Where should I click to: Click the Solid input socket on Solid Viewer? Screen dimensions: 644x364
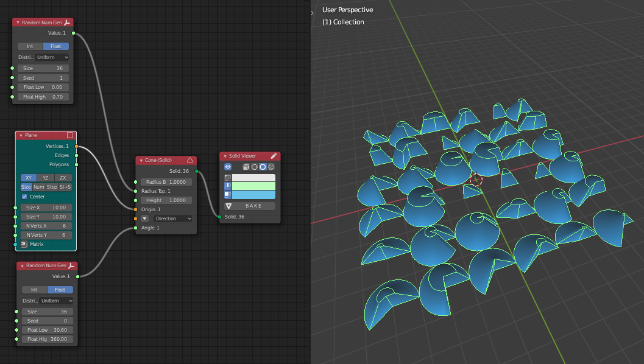click(x=219, y=217)
